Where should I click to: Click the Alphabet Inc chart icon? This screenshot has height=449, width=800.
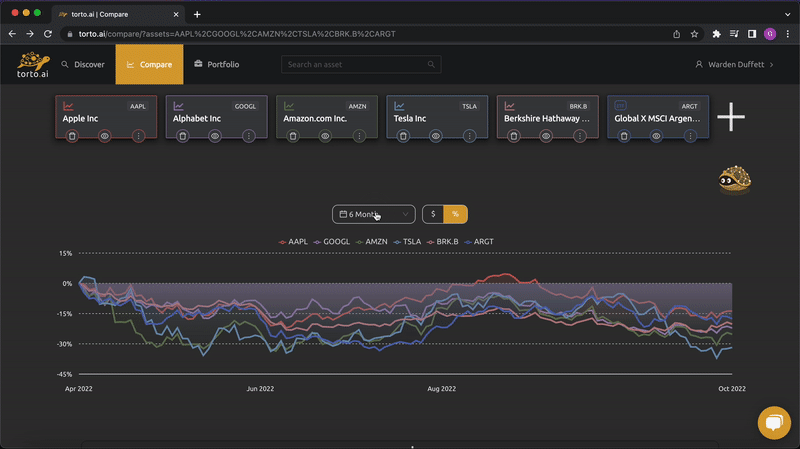178,106
